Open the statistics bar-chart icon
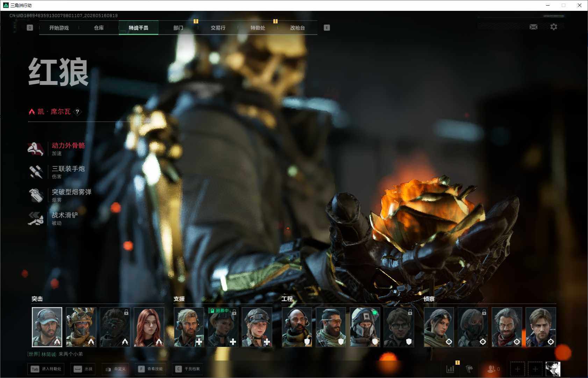The height and width of the screenshot is (378, 588). [450, 369]
